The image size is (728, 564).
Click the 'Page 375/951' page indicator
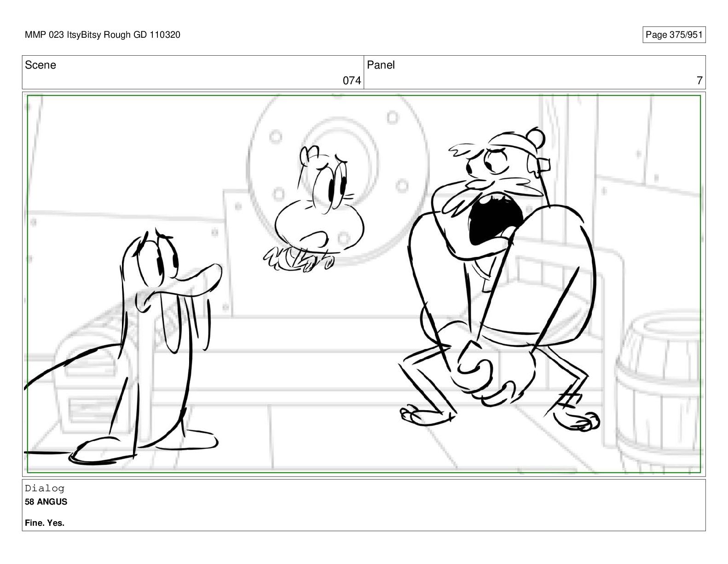pos(674,35)
